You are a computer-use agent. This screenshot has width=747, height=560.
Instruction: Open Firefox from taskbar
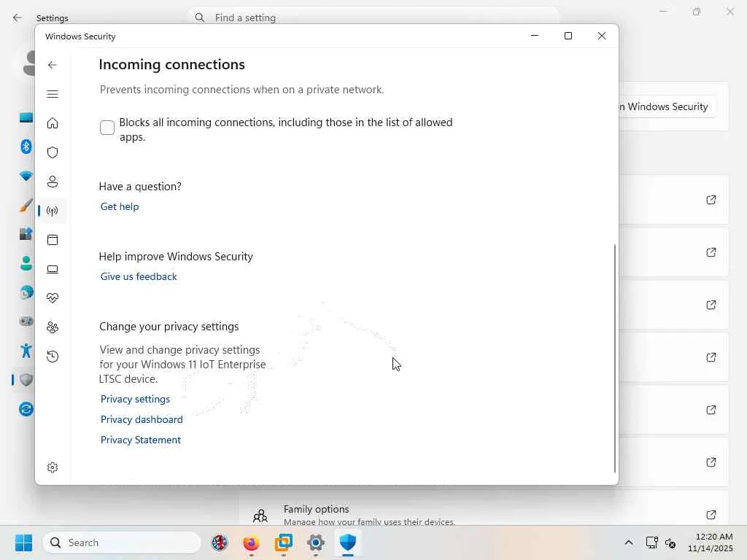[251, 542]
